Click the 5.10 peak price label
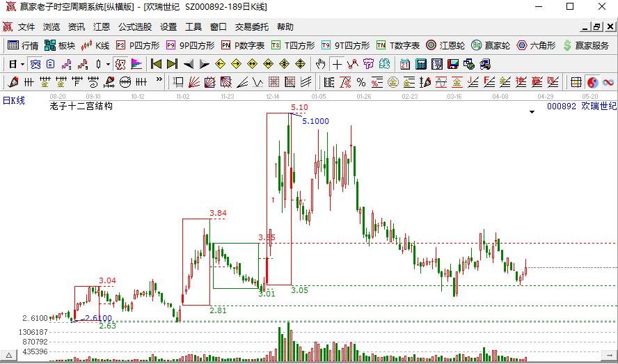Image resolution: width=618 pixels, height=364 pixels. 299,107
